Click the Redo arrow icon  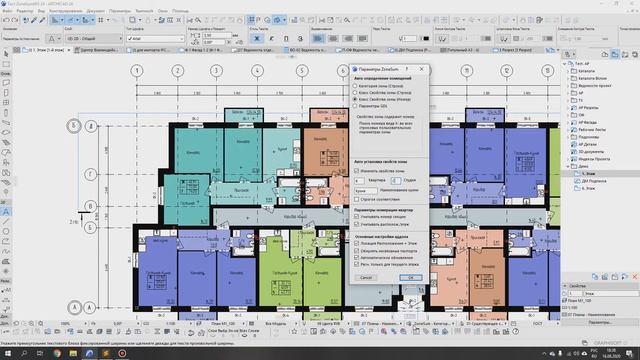coord(15,20)
